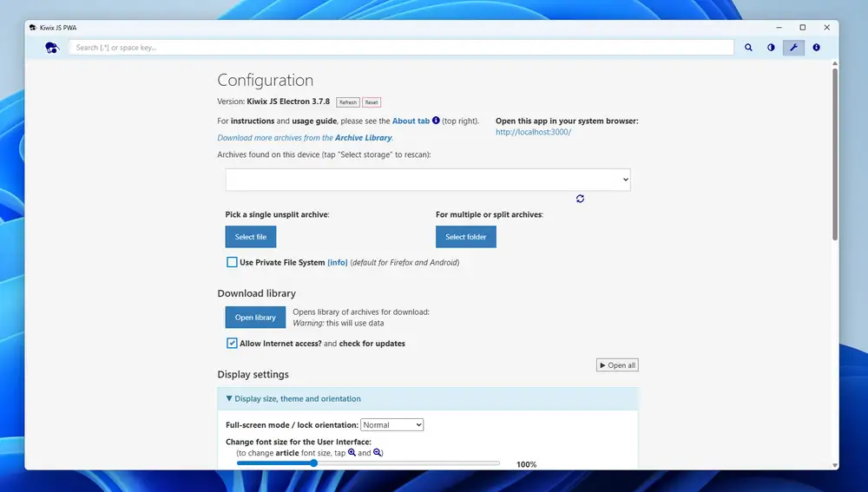
Task: Click the rescan storage refresh icon
Action: click(x=580, y=199)
